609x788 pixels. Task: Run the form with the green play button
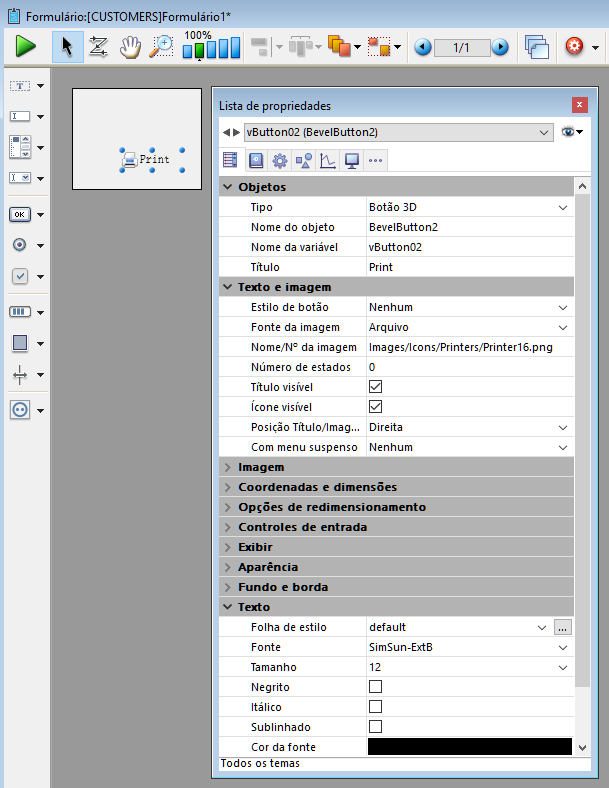tap(25, 46)
